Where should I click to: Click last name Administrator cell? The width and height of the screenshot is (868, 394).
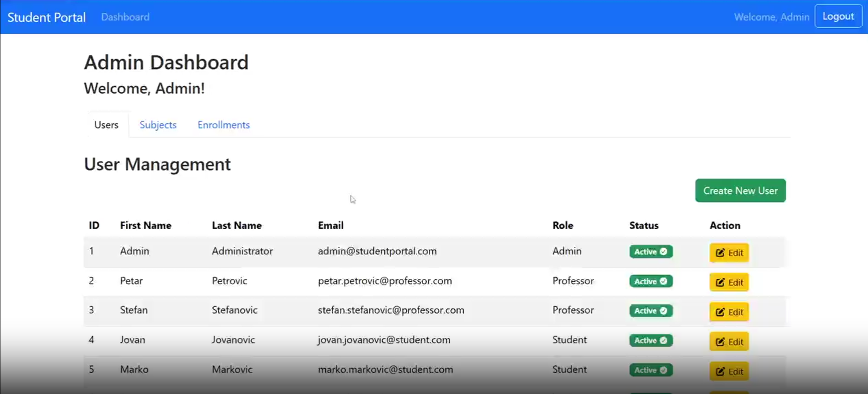(x=242, y=251)
